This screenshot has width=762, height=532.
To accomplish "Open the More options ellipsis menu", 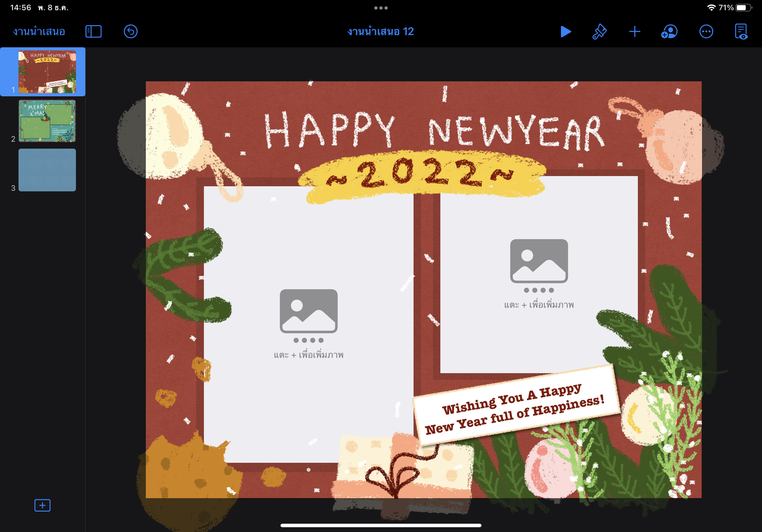I will click(706, 32).
